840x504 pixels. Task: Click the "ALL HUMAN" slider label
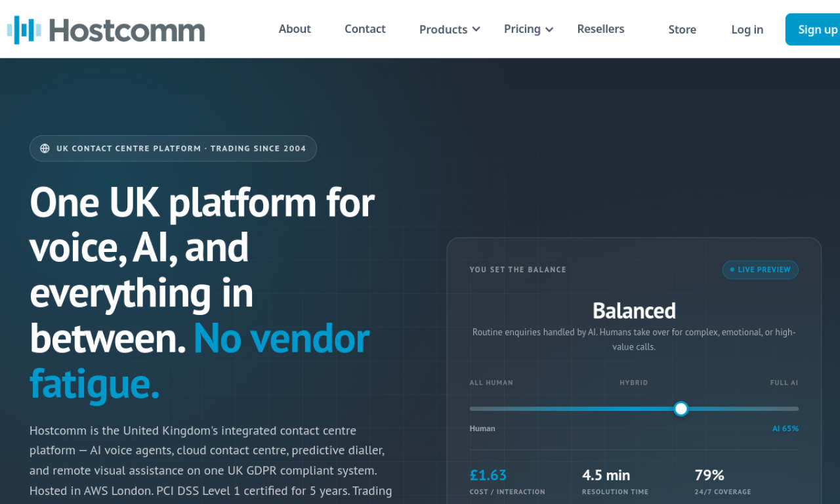[x=492, y=383]
